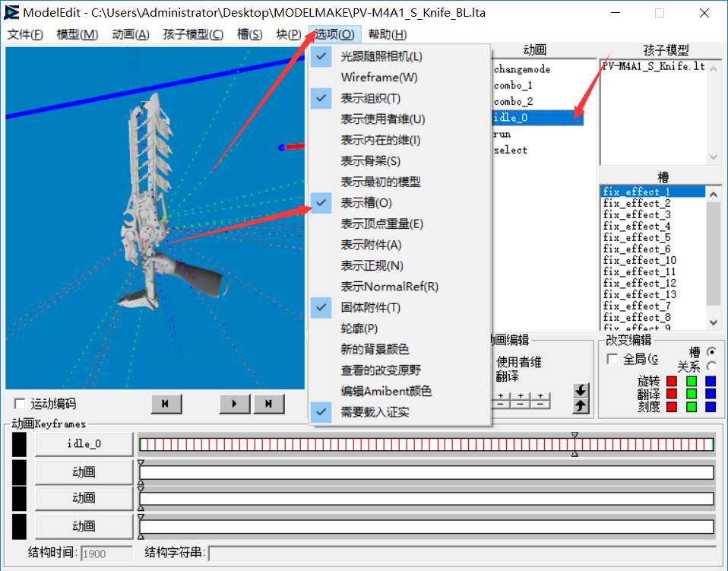Open the 帮助(H) menu

point(388,34)
